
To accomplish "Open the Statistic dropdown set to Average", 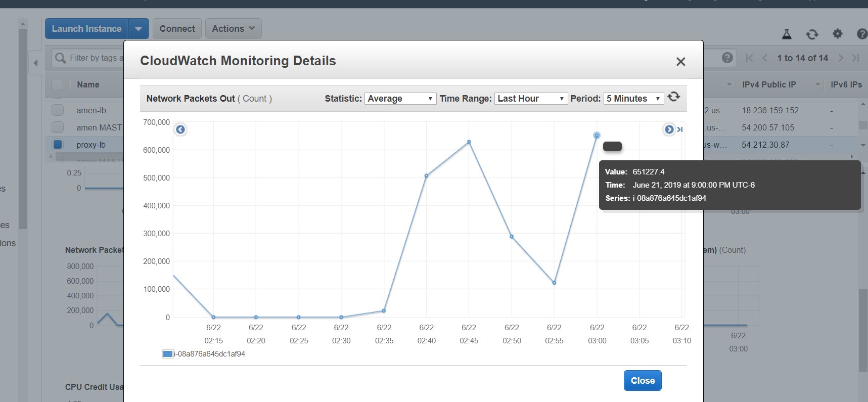I will (400, 99).
